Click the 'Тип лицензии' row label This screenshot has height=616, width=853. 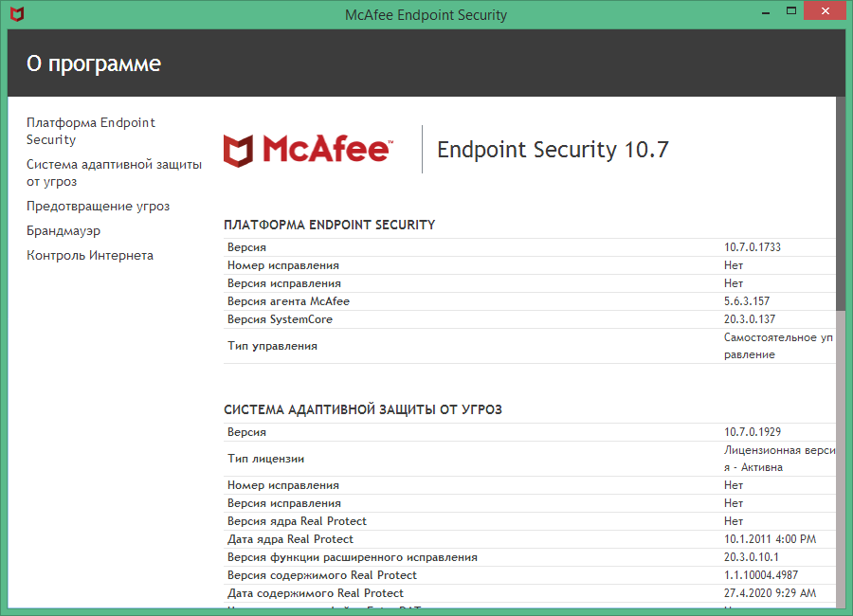pos(265,459)
